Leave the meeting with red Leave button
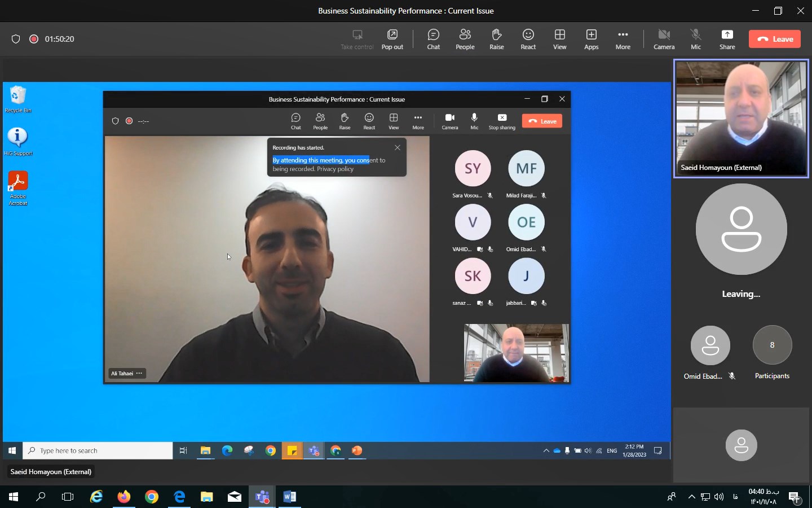 [775, 39]
